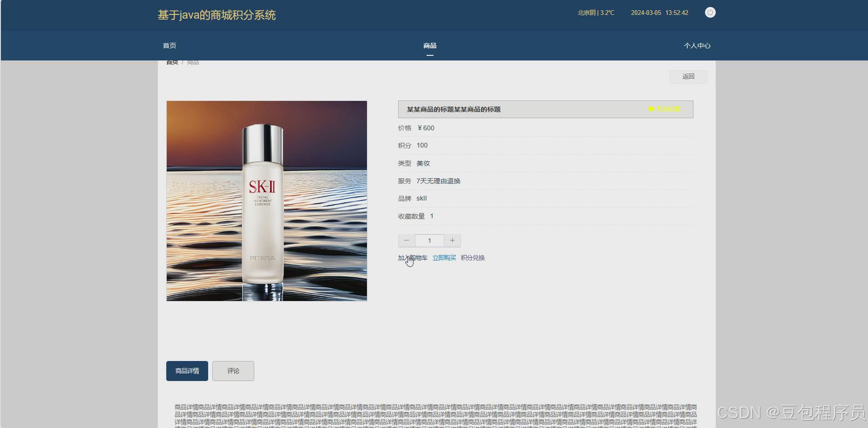
Task: Click the product detail description paragraph
Action: [436, 415]
